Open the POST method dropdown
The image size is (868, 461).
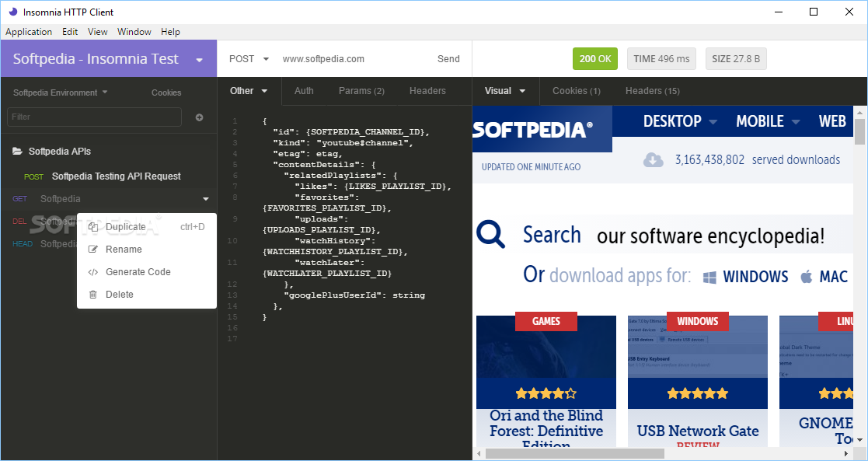click(x=249, y=59)
